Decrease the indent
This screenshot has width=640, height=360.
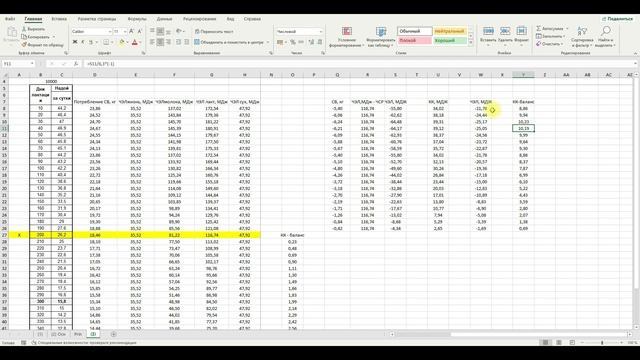[x=178, y=42]
